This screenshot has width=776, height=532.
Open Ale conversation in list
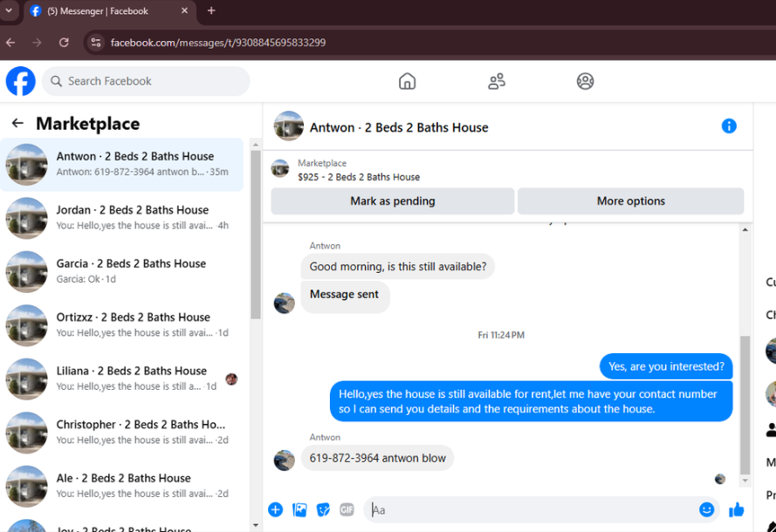pos(121,486)
